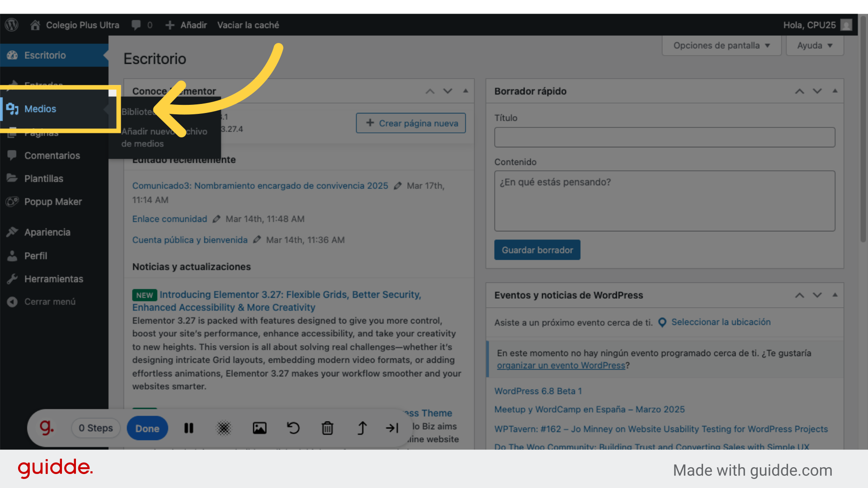
Task: Open Comunicado3 Nombramiento encargado link
Action: [x=260, y=186]
